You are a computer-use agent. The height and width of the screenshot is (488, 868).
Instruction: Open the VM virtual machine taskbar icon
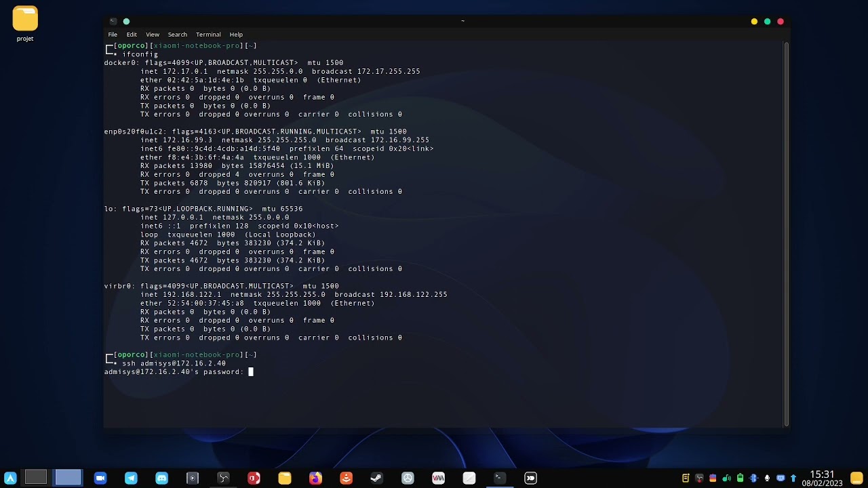(x=438, y=478)
